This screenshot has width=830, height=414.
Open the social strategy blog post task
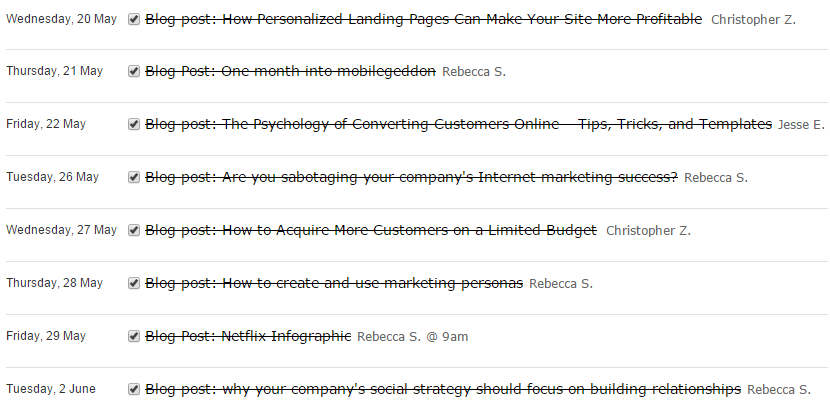pos(442,389)
